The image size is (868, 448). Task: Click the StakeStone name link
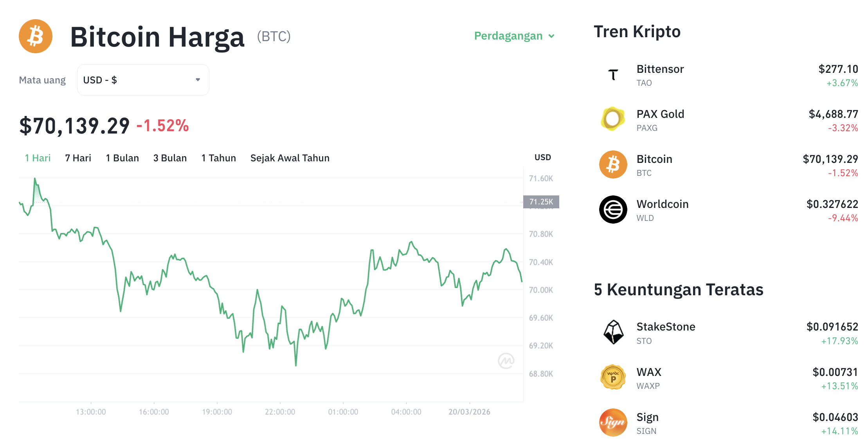(666, 326)
